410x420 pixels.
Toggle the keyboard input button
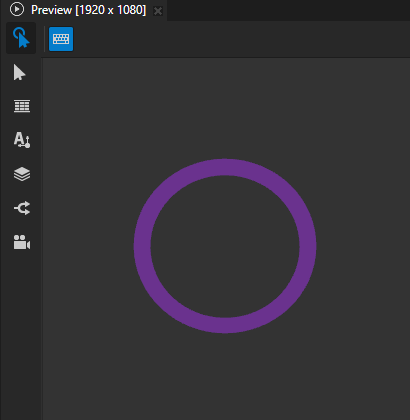[x=61, y=39]
